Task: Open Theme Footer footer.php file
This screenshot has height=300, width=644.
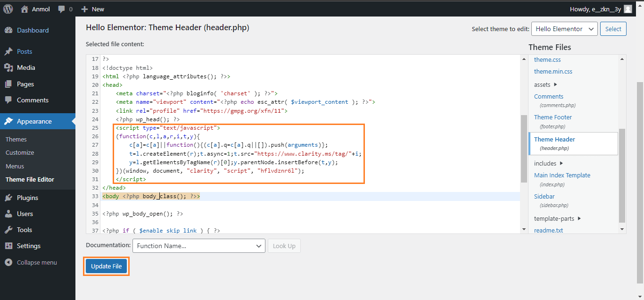Action: pos(553,117)
